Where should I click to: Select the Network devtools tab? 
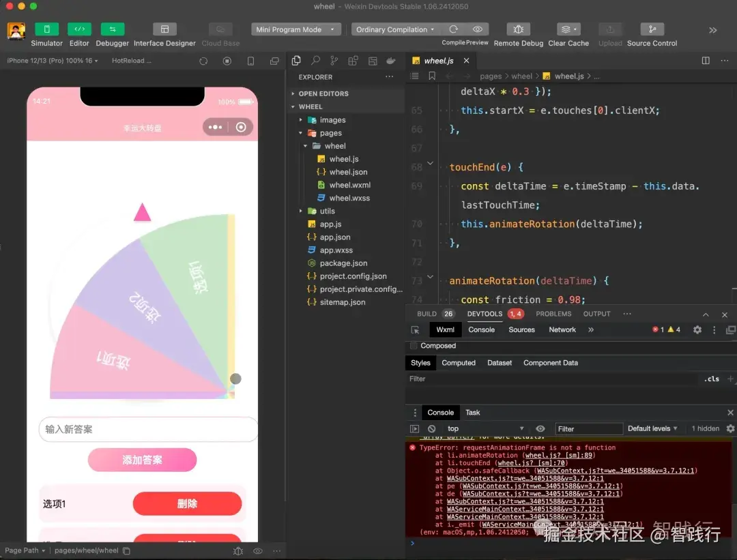tap(562, 330)
